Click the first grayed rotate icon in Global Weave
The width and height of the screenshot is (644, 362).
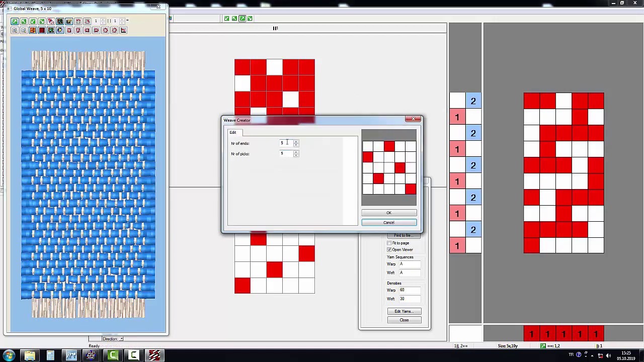(78, 21)
